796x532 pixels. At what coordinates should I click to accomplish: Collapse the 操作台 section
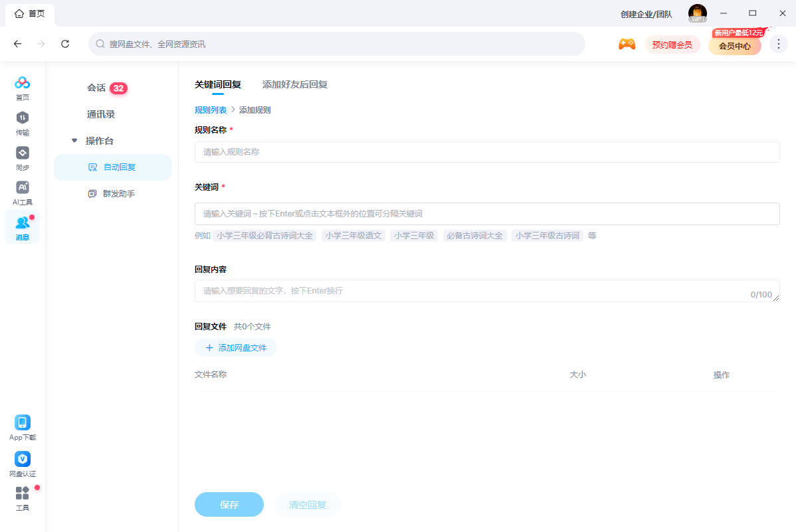(74, 140)
